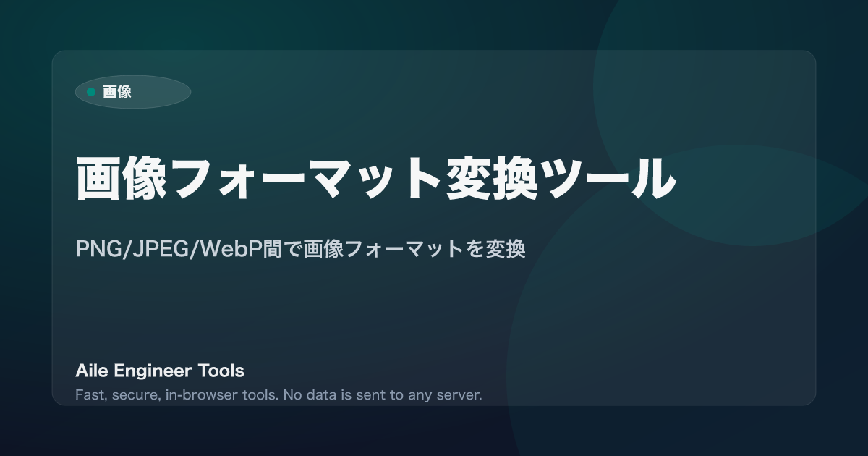The width and height of the screenshot is (868, 456).
Task: Click the heading 画像フォーマット変換ツール
Action: (x=375, y=178)
